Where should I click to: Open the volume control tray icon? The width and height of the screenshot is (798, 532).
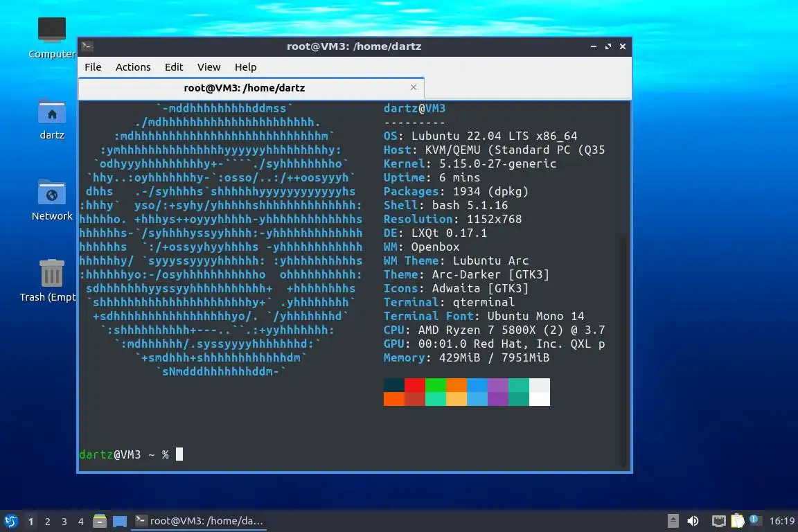click(x=693, y=521)
